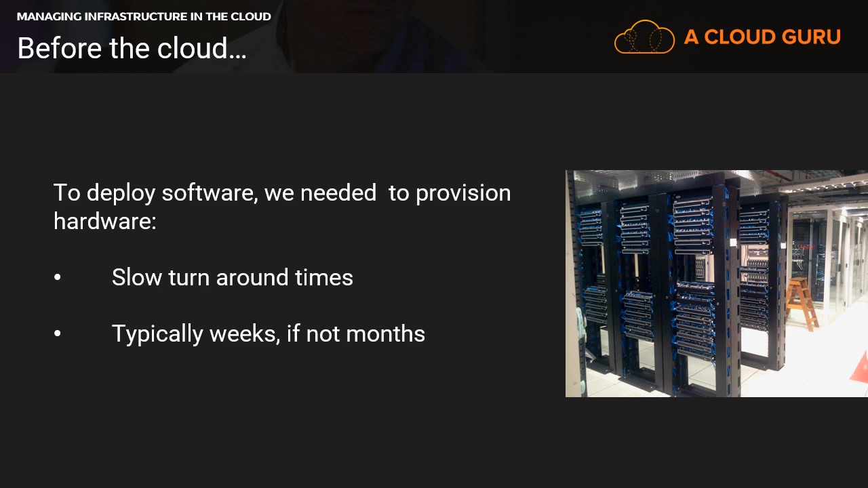
Task: Click the 'Slow turn around times' bullet text
Action: pyautogui.click(x=233, y=277)
